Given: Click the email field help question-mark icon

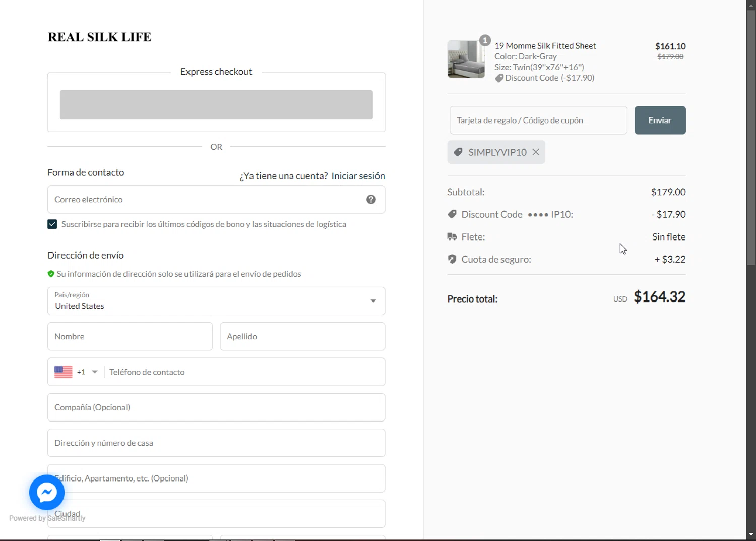Looking at the screenshot, I should pos(371,199).
